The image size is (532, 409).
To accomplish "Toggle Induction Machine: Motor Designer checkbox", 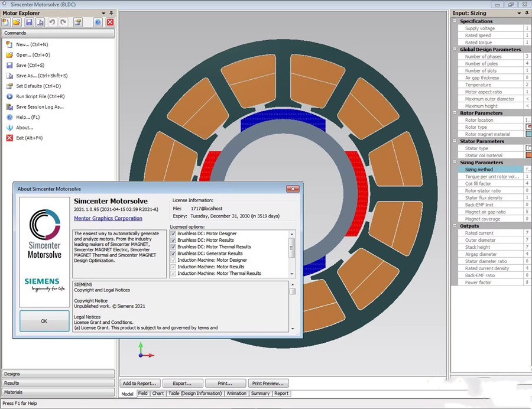I will pos(173,260).
